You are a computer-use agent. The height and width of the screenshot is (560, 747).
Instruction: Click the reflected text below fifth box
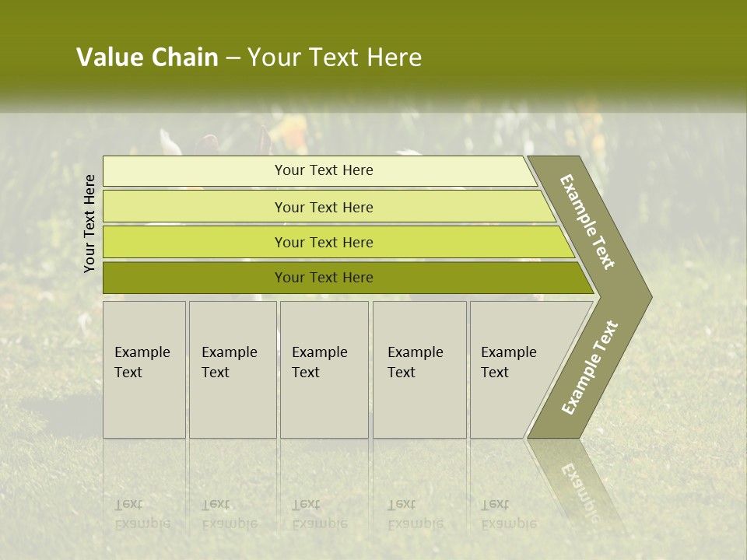[508, 514]
